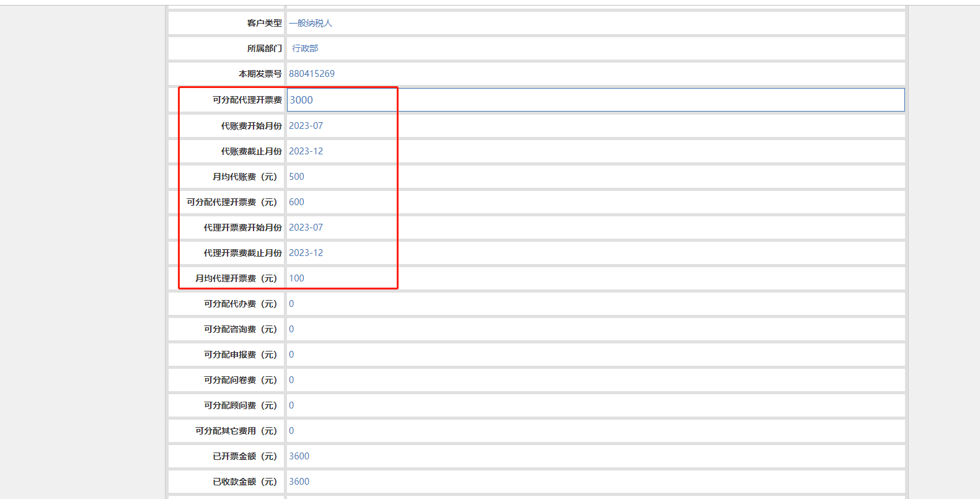Click the 可分配咨询费 value field
The image size is (980, 499).
tap(596, 329)
